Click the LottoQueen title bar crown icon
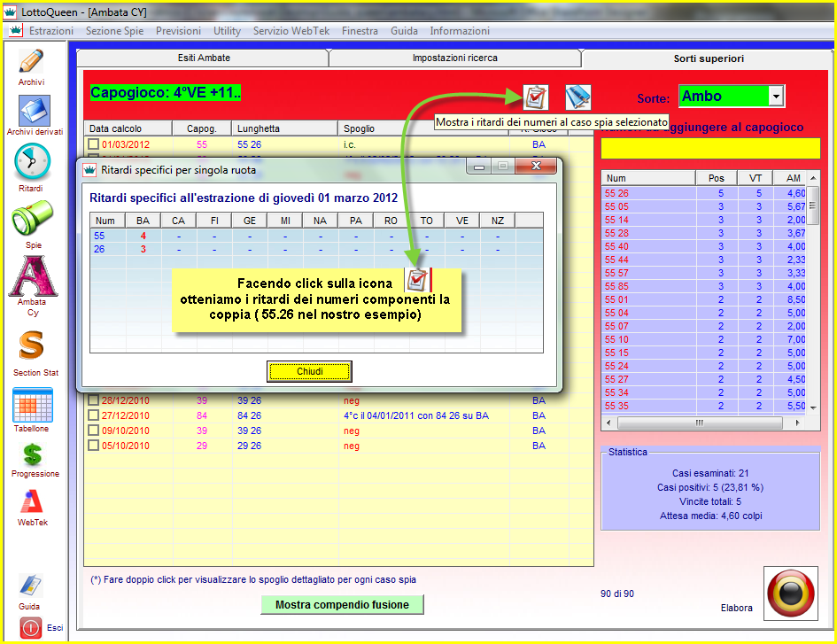837x644 pixels. point(10,12)
